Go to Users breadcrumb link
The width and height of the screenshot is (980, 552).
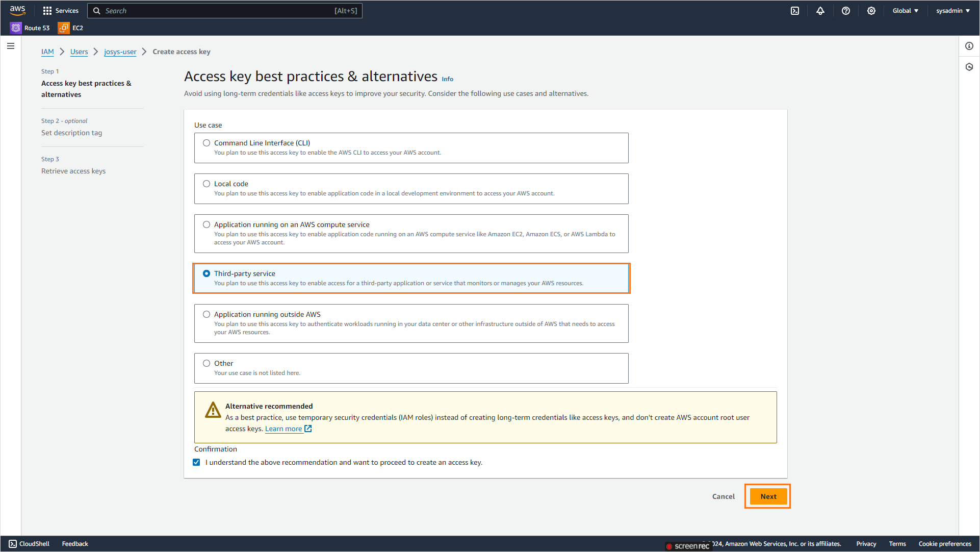tap(79, 52)
